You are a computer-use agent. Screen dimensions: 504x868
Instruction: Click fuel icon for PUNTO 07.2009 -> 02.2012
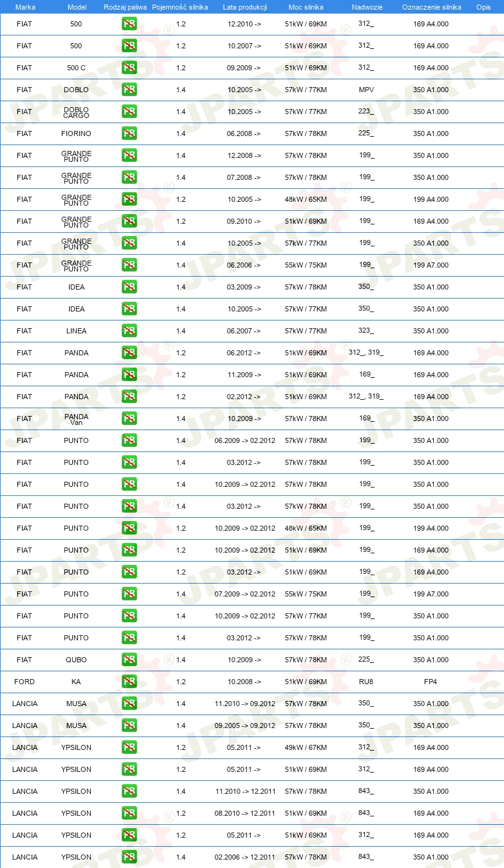point(129,594)
